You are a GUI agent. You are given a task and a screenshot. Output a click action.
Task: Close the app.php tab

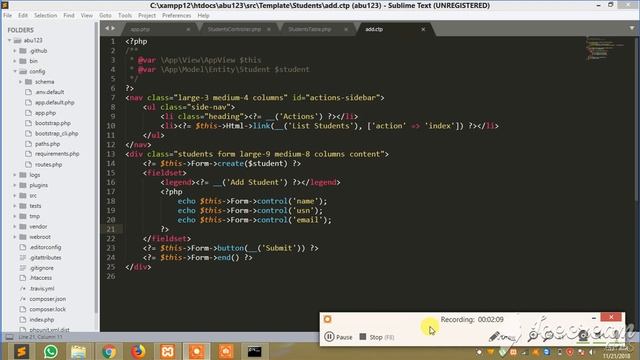click(x=188, y=29)
